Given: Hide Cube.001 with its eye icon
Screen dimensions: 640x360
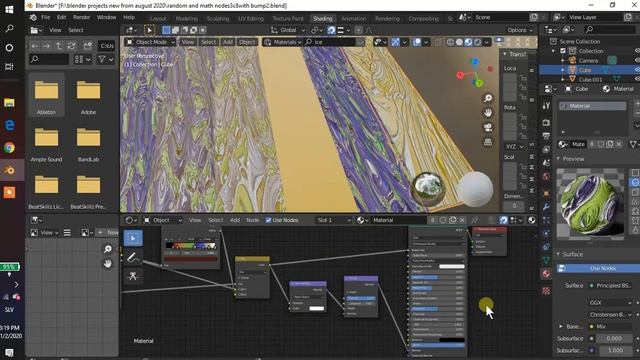Looking at the screenshot, I should tap(637, 79).
